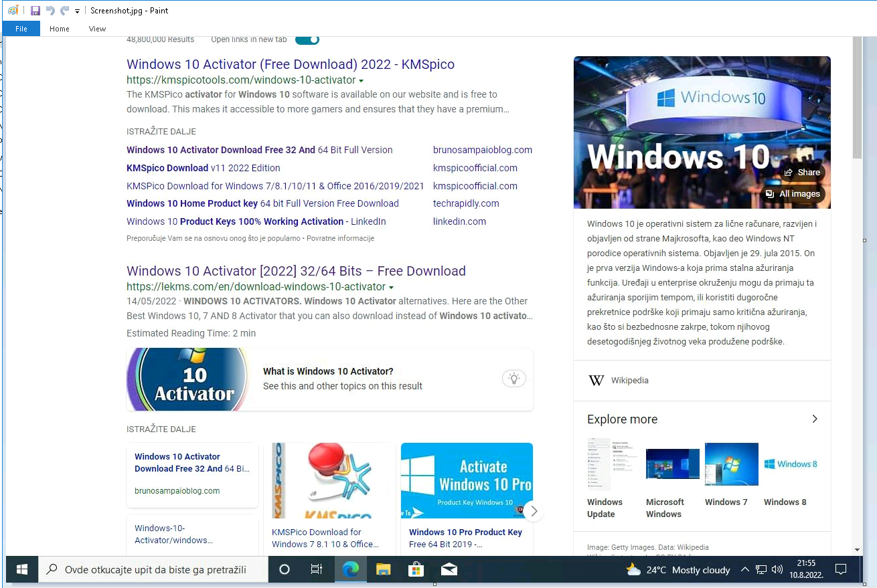
Task: Open Windows-10-Activator/windows card link
Action: 174,534
